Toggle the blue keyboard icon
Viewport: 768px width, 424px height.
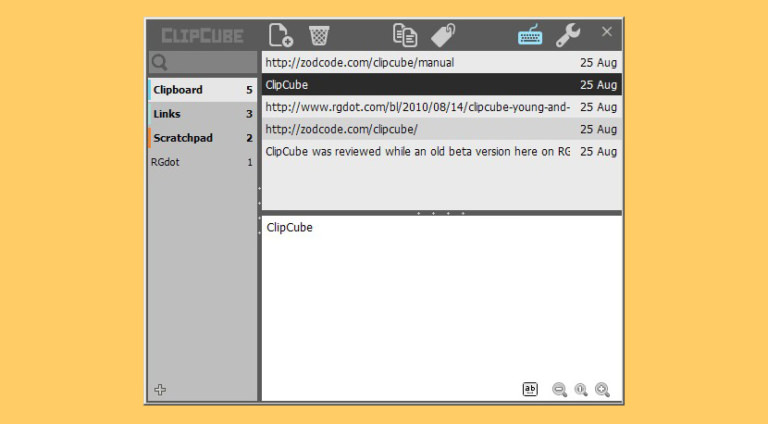point(530,35)
